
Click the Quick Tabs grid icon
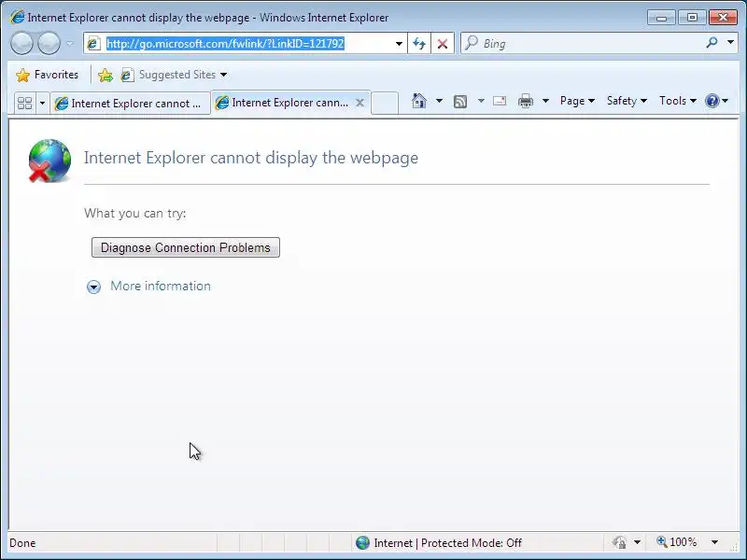tap(24, 103)
